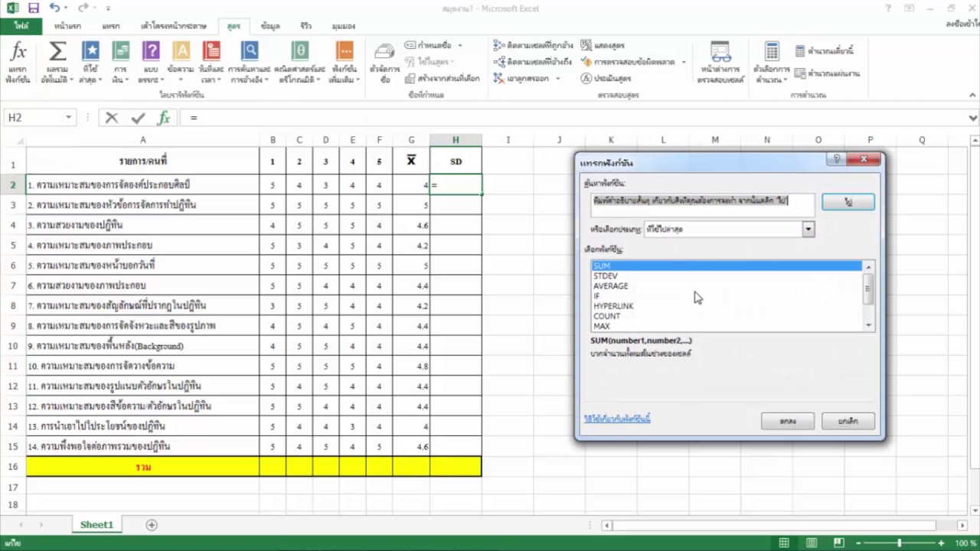Click Evaluate Formula
This screenshot has height=551, width=980.
coord(606,78)
